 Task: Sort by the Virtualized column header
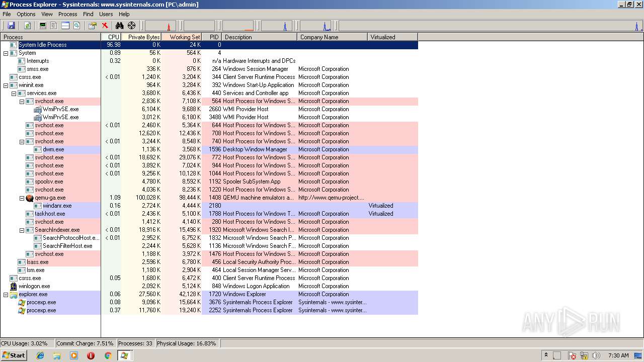coord(393,37)
